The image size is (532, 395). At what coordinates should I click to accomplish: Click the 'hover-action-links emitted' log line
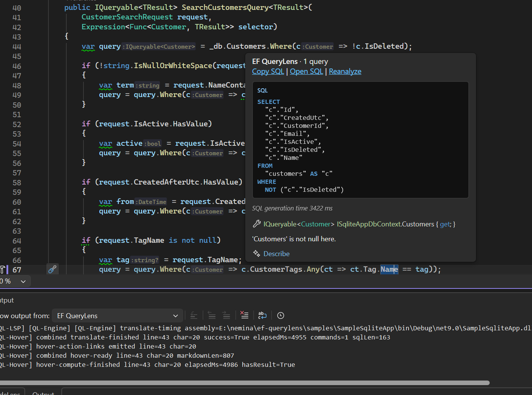(x=98, y=346)
